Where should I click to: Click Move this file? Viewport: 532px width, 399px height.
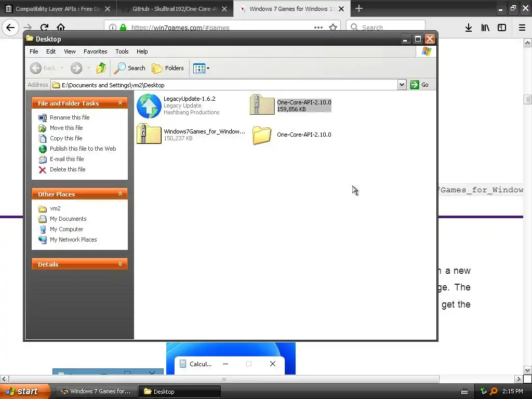coord(66,128)
